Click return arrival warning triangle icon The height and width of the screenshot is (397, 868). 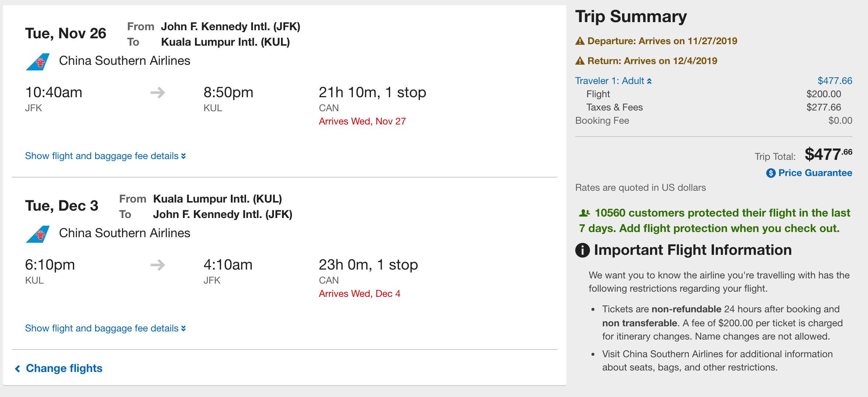tap(580, 61)
